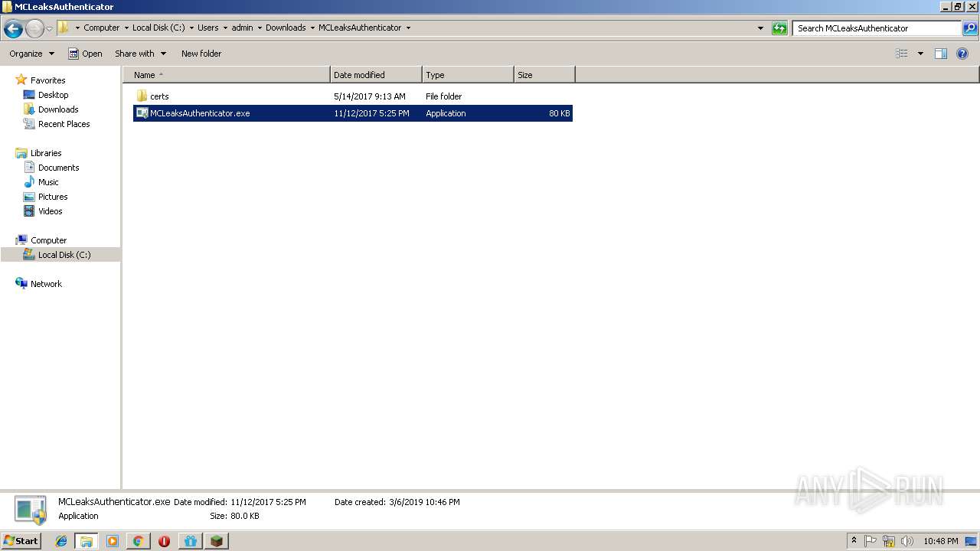Click the New folder button
The image size is (980, 551).
click(201, 54)
